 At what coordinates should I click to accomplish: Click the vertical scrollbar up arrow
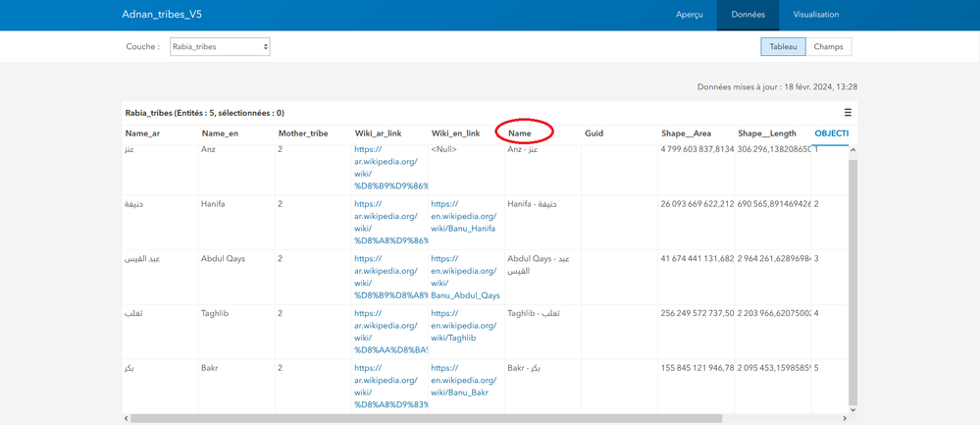click(852, 150)
